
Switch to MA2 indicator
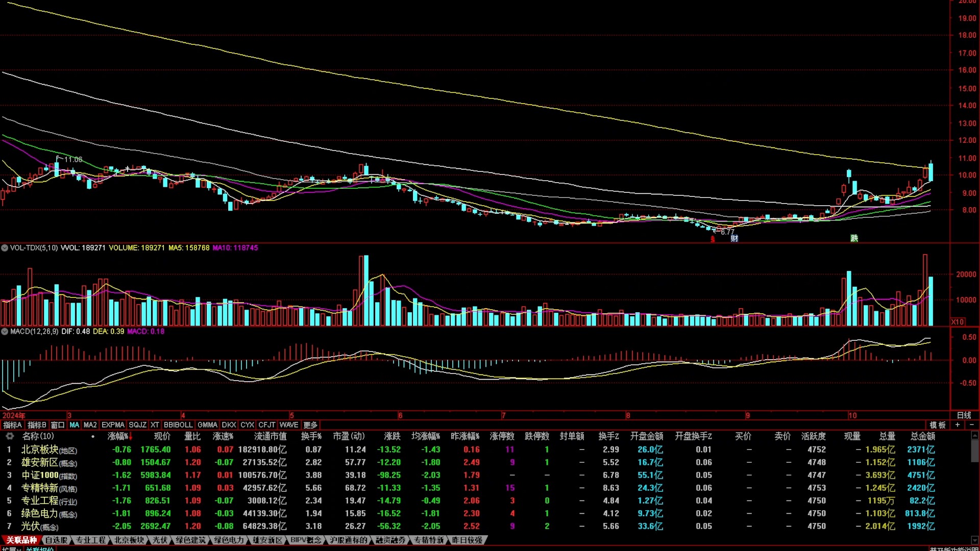click(x=90, y=425)
